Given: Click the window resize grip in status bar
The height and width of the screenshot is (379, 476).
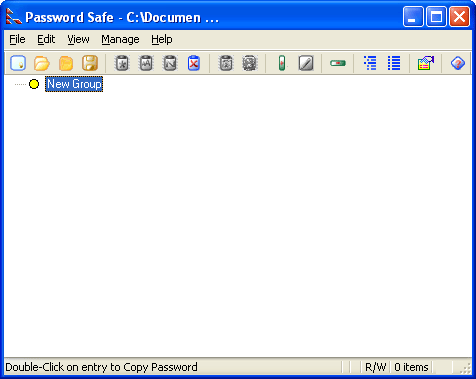Looking at the screenshot, I should pyautogui.click(x=465, y=368).
